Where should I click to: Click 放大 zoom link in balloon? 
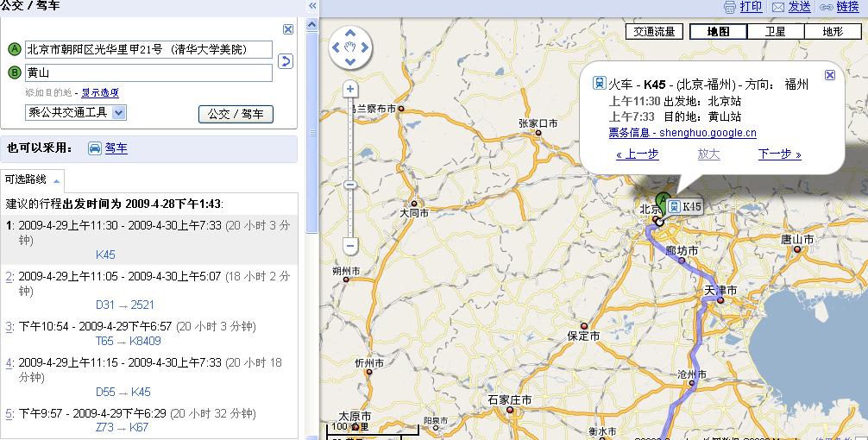point(708,154)
